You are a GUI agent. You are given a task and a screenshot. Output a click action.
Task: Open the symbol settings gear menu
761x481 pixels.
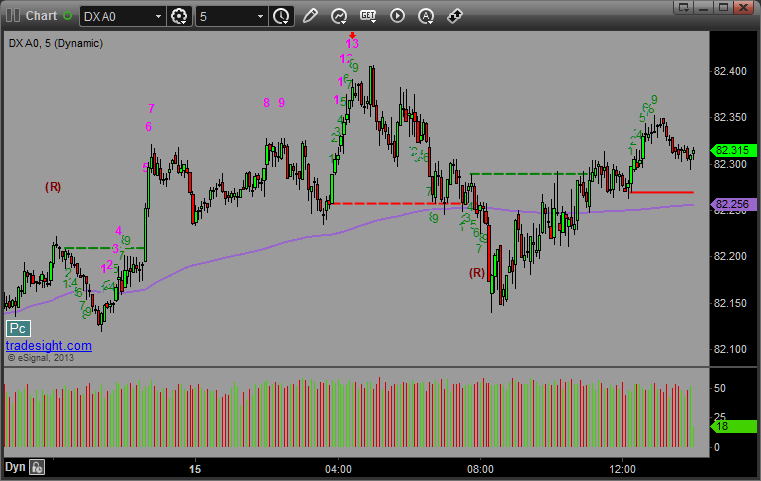click(x=179, y=17)
